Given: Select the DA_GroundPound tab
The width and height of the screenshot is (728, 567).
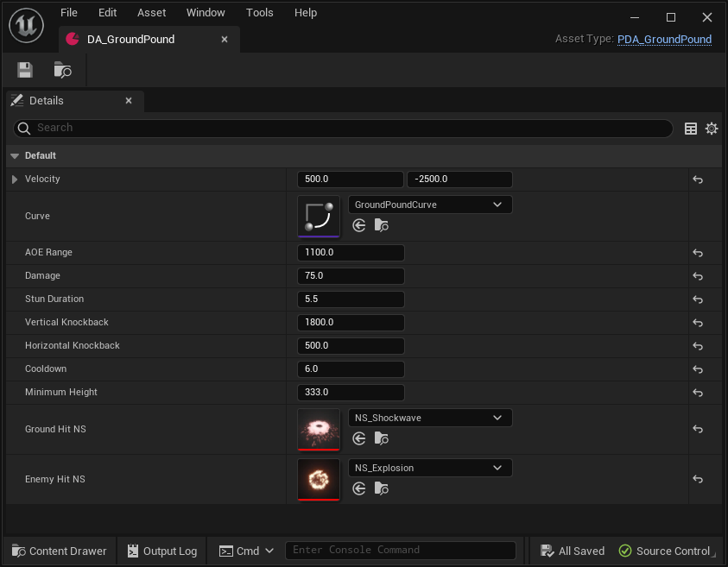Looking at the screenshot, I should tap(149, 40).
